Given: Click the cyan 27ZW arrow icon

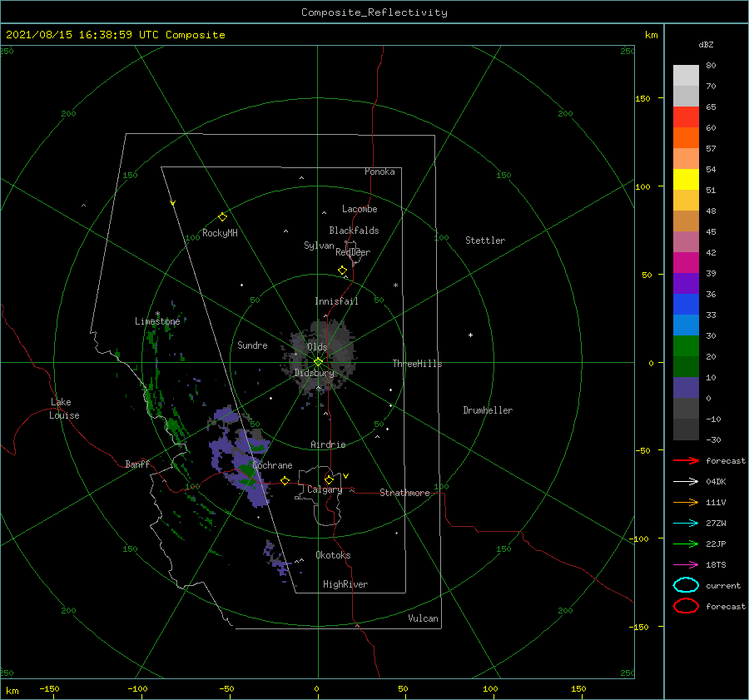Looking at the screenshot, I should click(686, 524).
